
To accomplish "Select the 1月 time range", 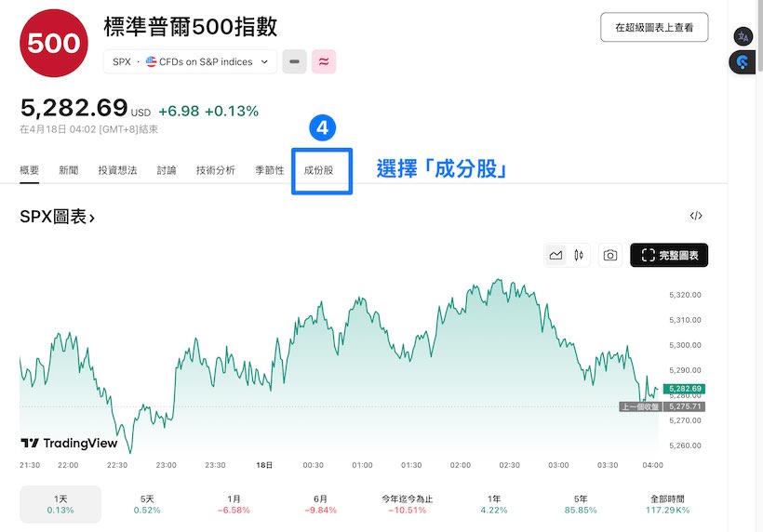I will [x=234, y=504].
